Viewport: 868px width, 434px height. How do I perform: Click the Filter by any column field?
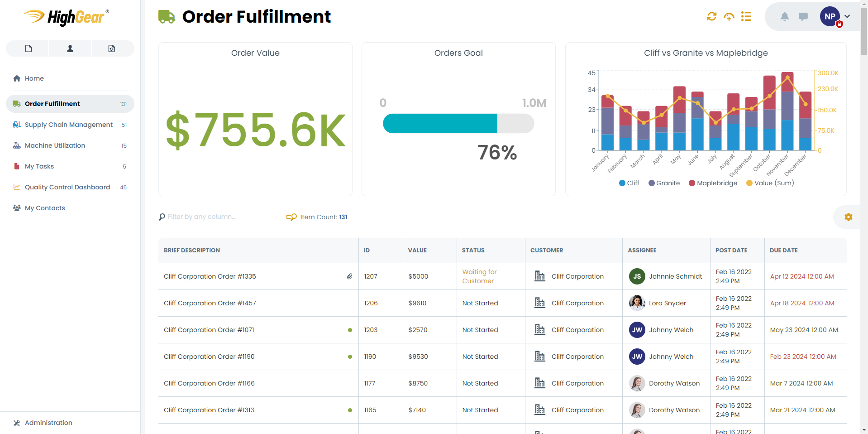(x=220, y=217)
